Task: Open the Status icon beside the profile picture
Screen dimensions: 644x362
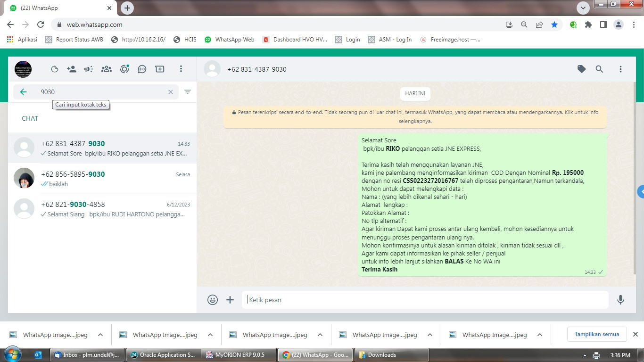Action: coord(55,69)
